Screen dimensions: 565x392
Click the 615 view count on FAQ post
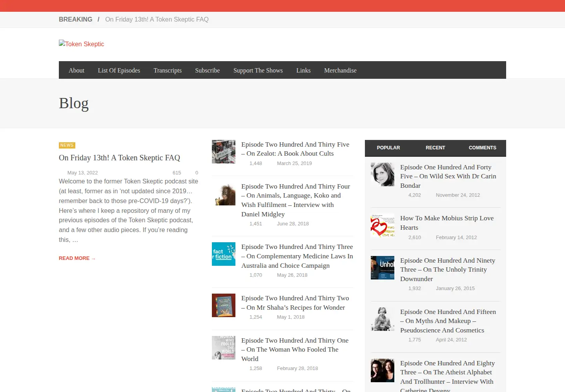coord(177,172)
